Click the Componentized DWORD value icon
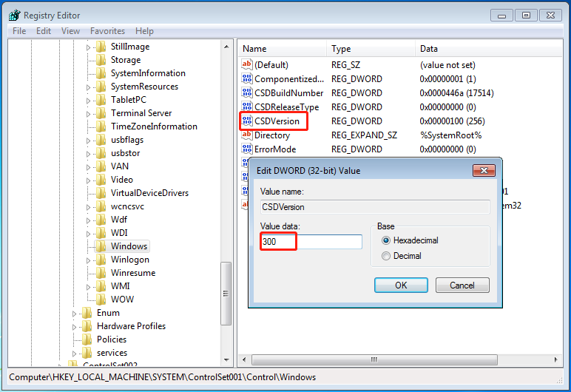571x392 pixels. (x=246, y=78)
